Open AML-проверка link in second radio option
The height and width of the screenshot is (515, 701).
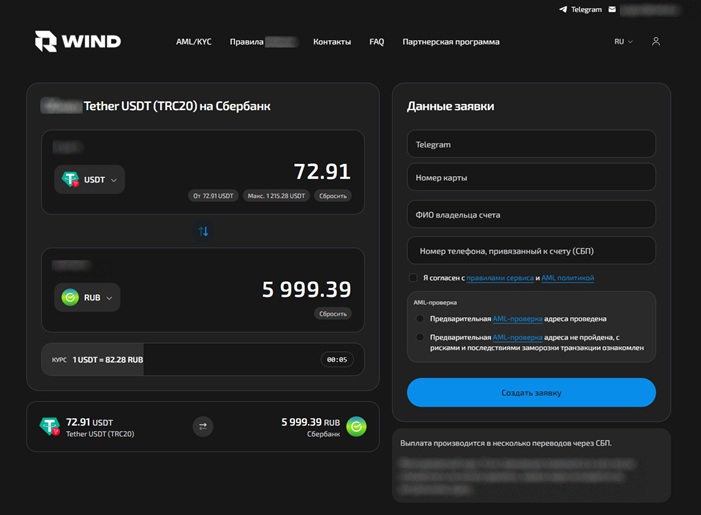pyautogui.click(x=517, y=337)
